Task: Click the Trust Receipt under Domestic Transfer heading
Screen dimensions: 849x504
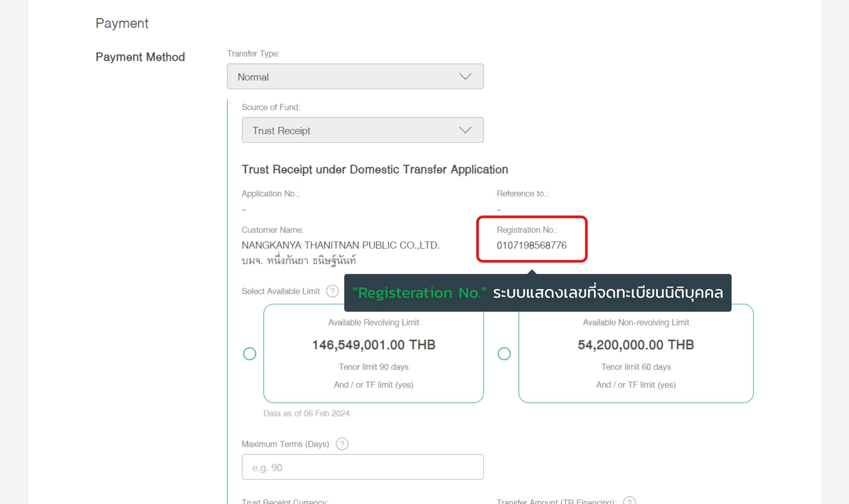Action: [374, 169]
